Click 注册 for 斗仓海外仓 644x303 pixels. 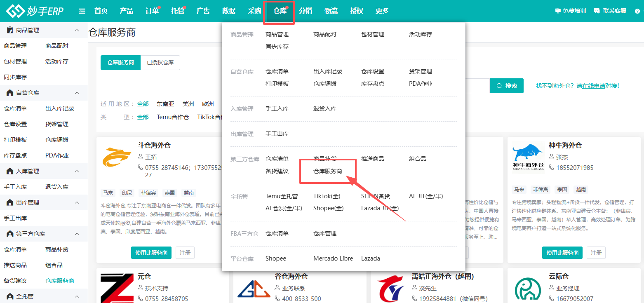185,253
